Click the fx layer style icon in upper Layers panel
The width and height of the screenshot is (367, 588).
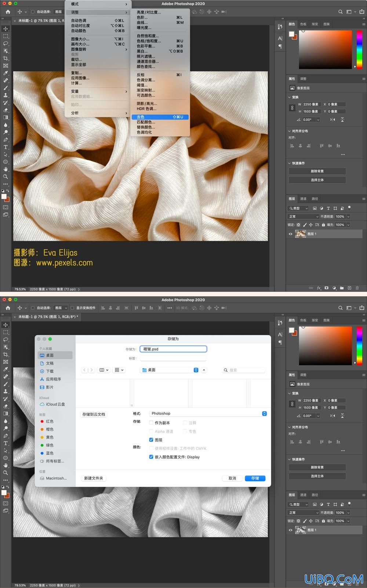pyautogui.click(x=319, y=288)
